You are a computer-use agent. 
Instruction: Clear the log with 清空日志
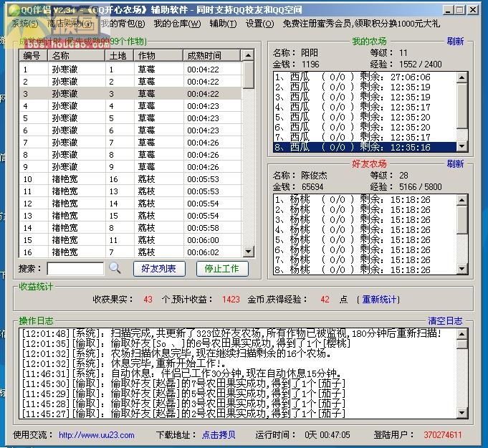[445, 320]
